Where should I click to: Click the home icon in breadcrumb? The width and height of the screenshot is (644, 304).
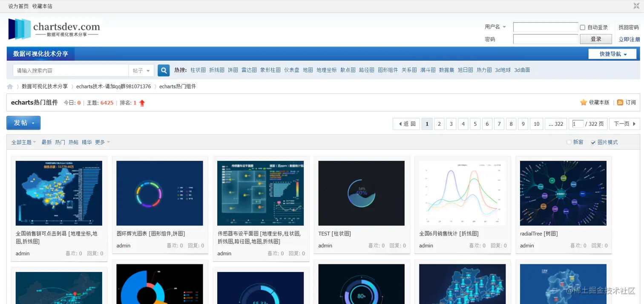10,87
